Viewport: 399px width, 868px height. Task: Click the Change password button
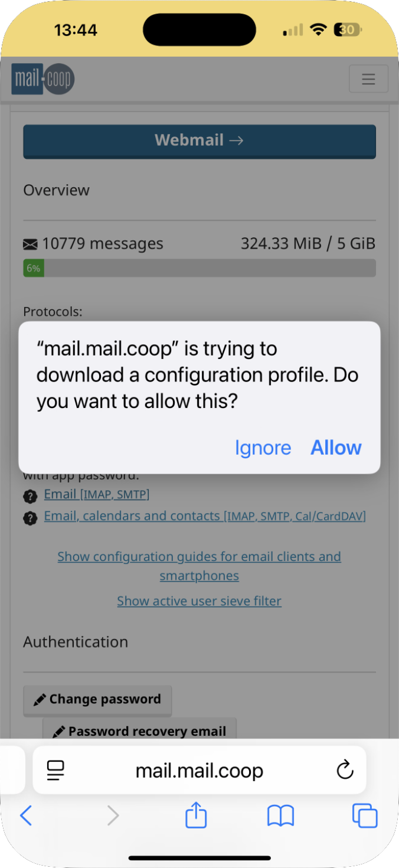point(97,700)
